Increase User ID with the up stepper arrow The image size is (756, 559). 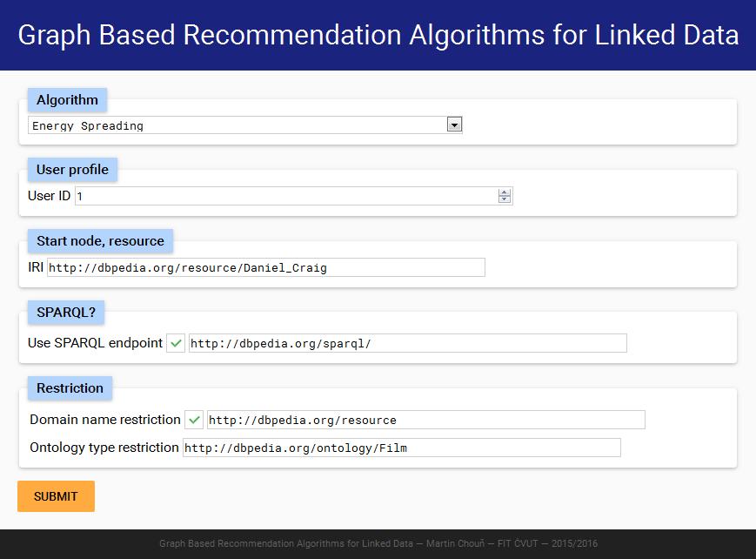(505, 192)
